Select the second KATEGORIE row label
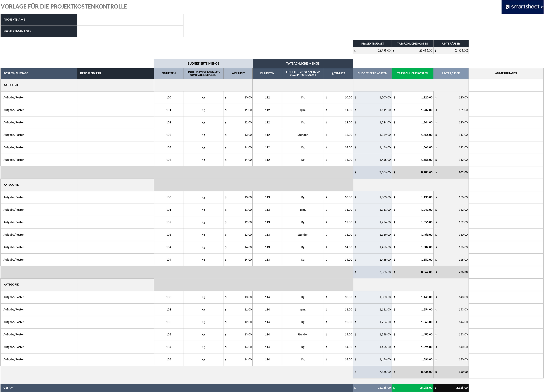Screen dimensions: 544x392 [39, 185]
